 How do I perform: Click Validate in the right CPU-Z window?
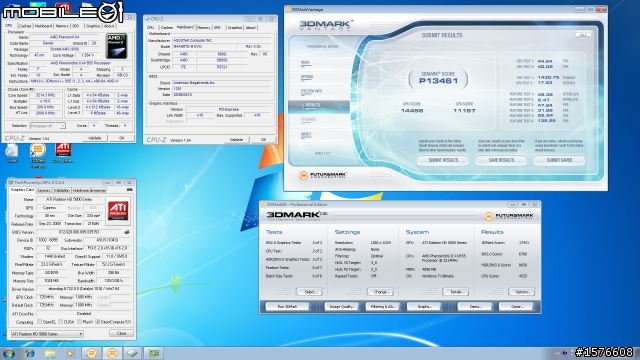click(x=237, y=140)
